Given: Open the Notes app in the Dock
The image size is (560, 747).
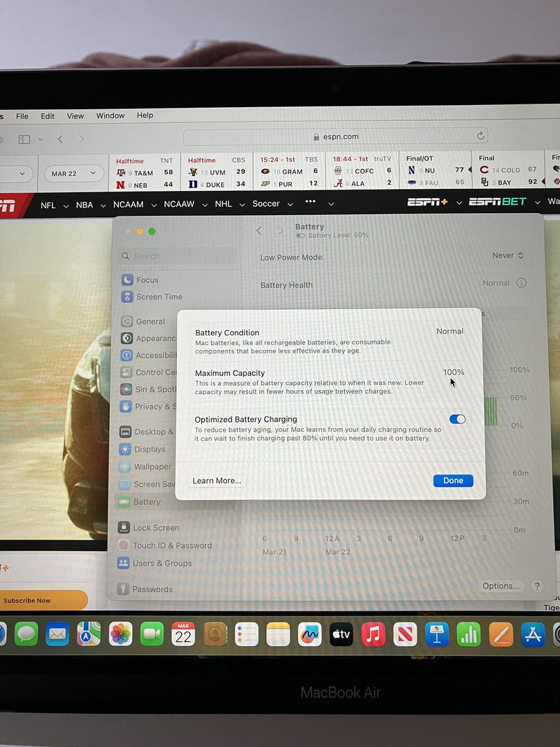Looking at the screenshot, I should (278, 634).
